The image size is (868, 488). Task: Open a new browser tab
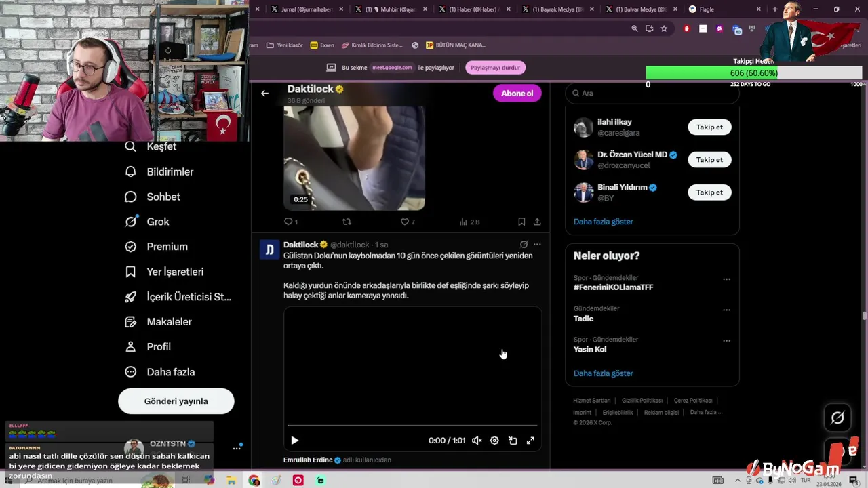[x=775, y=9]
